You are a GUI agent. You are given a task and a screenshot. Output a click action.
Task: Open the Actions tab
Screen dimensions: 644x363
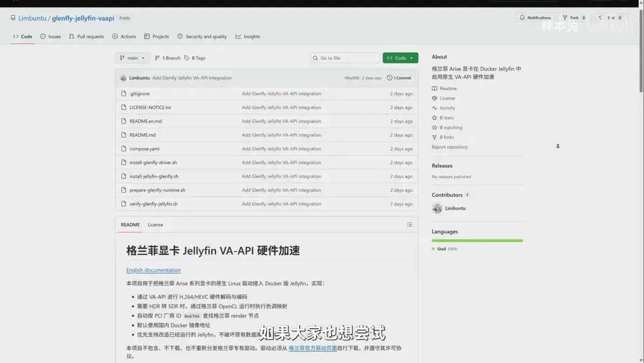click(x=124, y=37)
